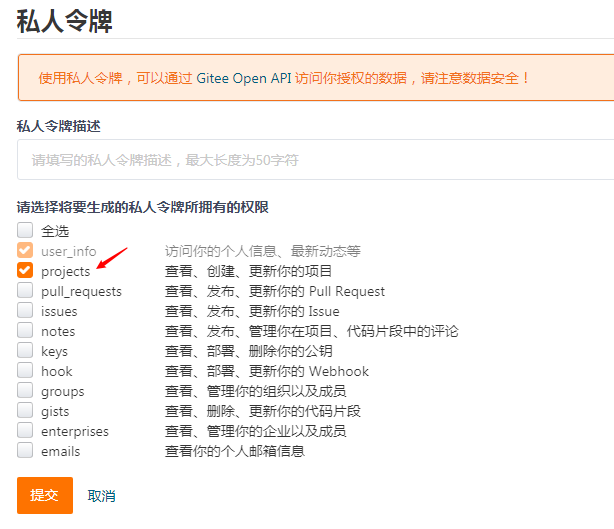Screen dimensions: 614x529
Task: Click the 私人令牌描述 field label
Action: [x=58, y=126]
